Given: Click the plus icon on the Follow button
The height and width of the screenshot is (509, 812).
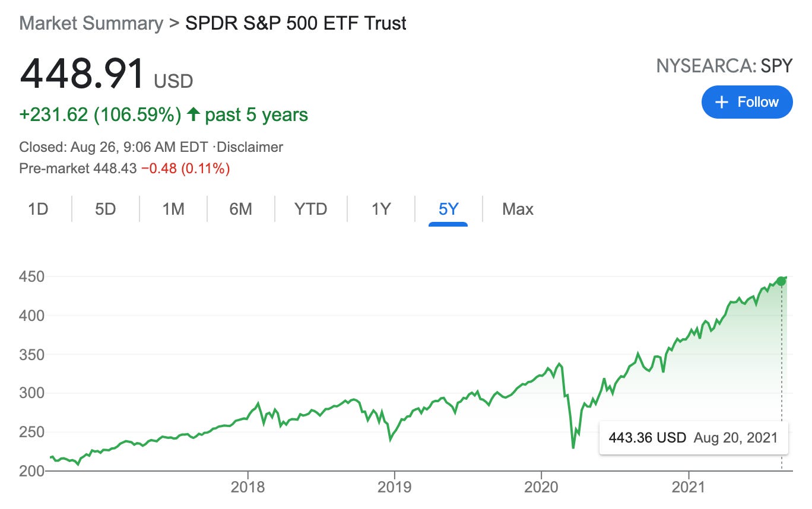Looking at the screenshot, I should 721,101.
